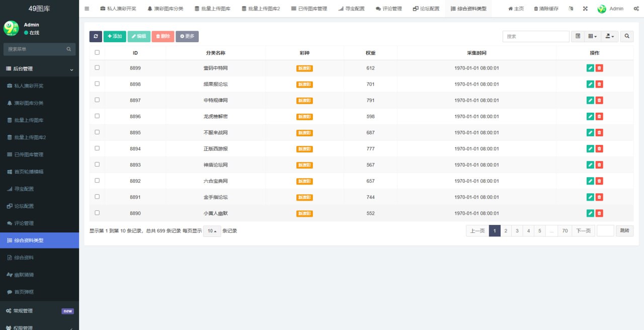Screen dimensions: 644x330
Task: Click the card view icon next to the search box
Action: point(577,36)
